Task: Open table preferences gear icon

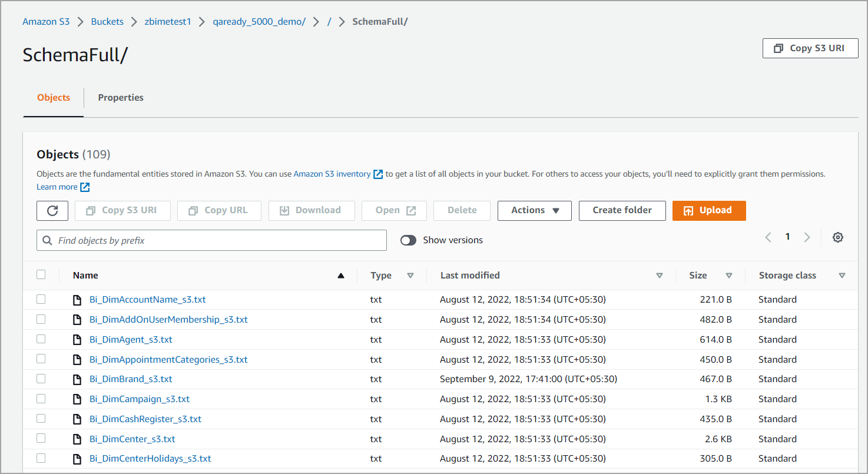Action: tap(838, 237)
